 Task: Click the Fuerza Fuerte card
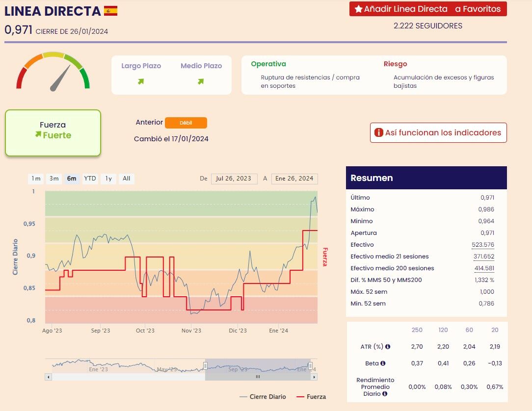53,132
